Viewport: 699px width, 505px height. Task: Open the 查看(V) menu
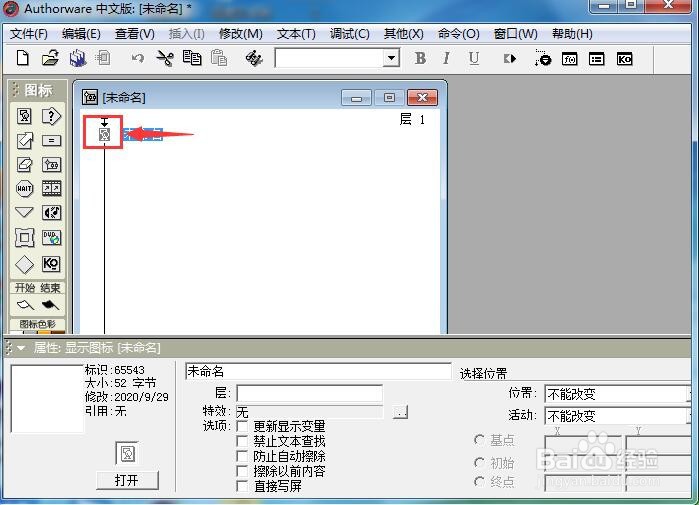[135, 34]
